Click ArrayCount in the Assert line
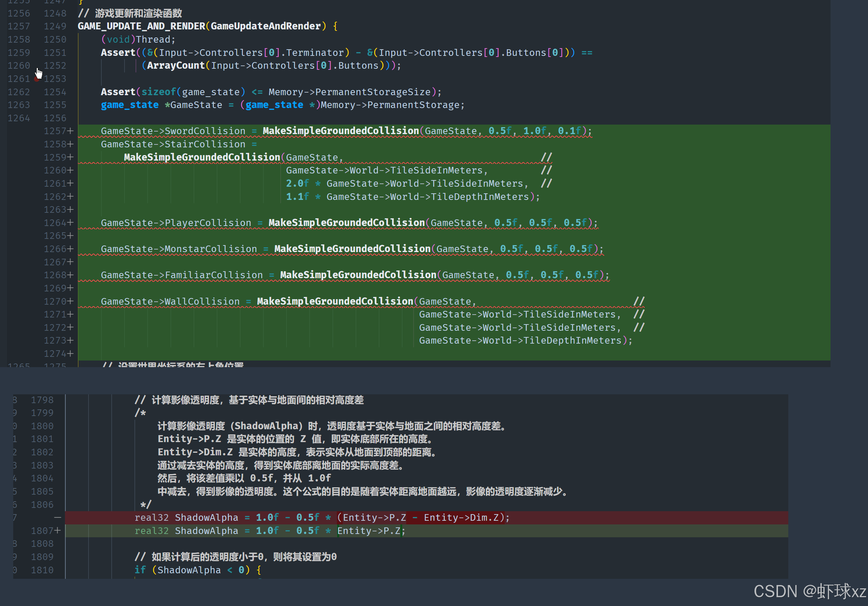Screen dimensions: 868x606 point(176,65)
